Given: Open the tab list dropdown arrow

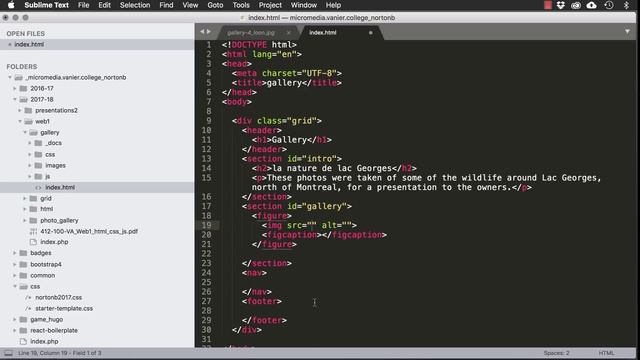Looking at the screenshot, I should (627, 31).
